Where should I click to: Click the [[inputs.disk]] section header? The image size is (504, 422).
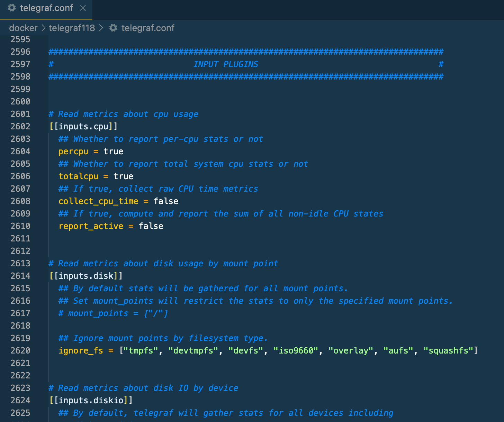(x=86, y=276)
